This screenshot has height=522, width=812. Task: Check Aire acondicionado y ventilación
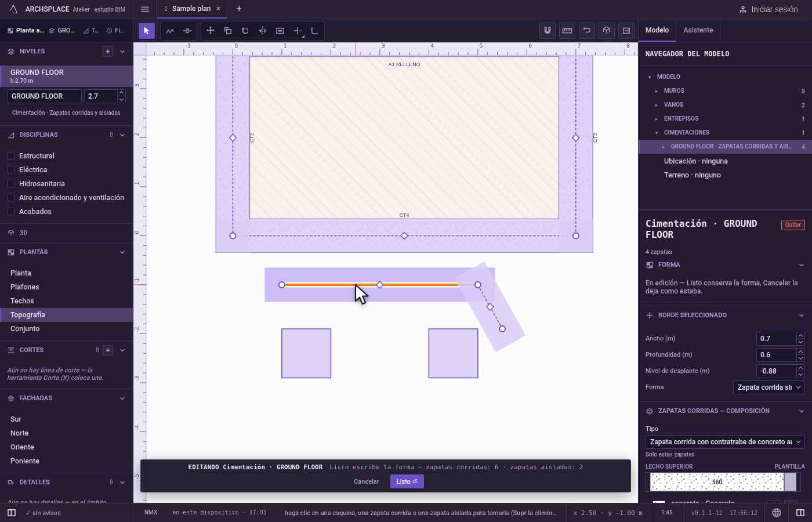click(x=10, y=198)
